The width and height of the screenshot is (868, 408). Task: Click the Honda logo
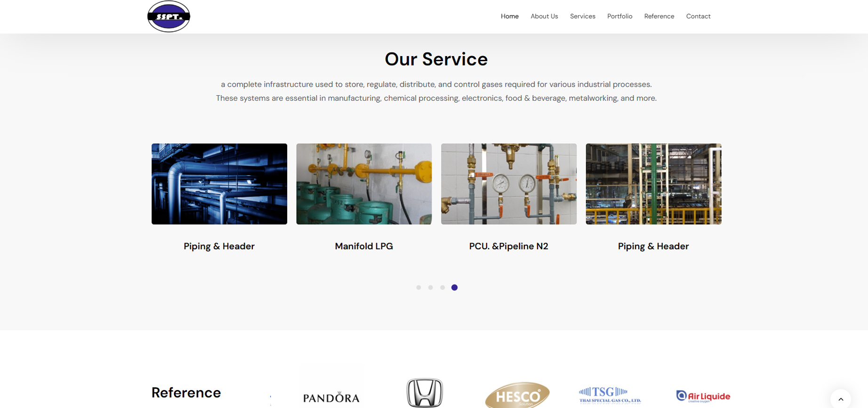coord(425,392)
